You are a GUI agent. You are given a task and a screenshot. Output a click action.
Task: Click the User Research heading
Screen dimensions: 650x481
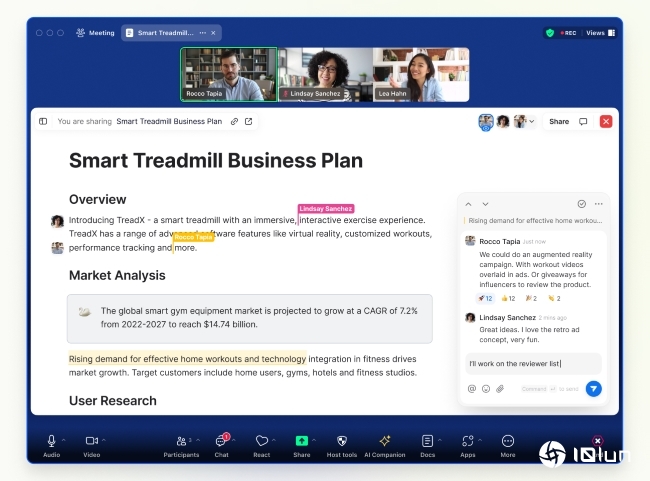coord(113,401)
